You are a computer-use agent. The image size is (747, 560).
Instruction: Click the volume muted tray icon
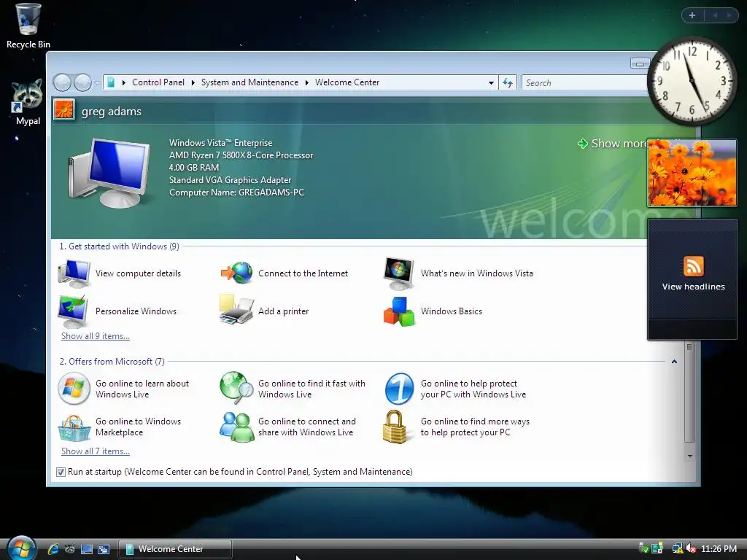point(692,548)
